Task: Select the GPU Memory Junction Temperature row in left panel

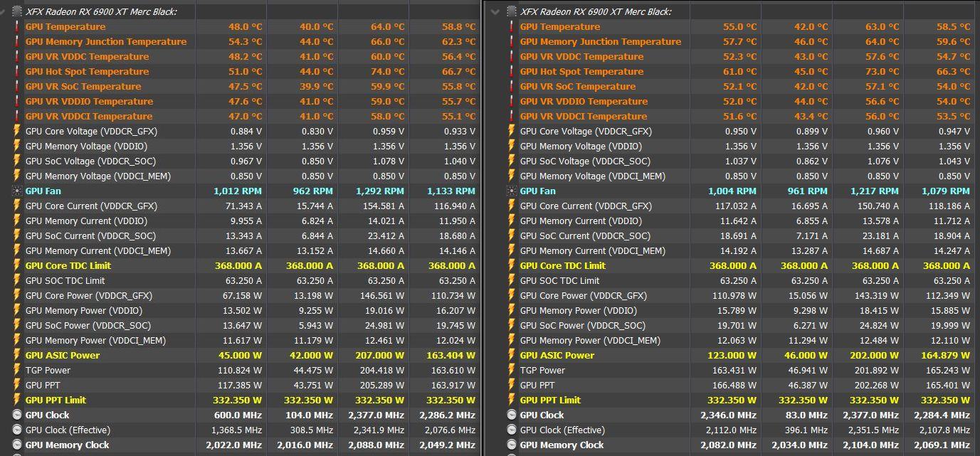Action: pyautogui.click(x=106, y=41)
